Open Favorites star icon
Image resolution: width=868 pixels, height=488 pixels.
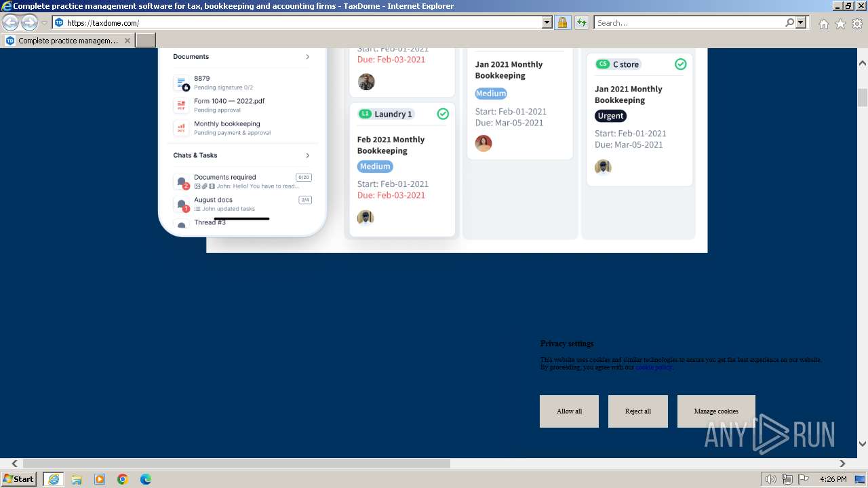[840, 24]
